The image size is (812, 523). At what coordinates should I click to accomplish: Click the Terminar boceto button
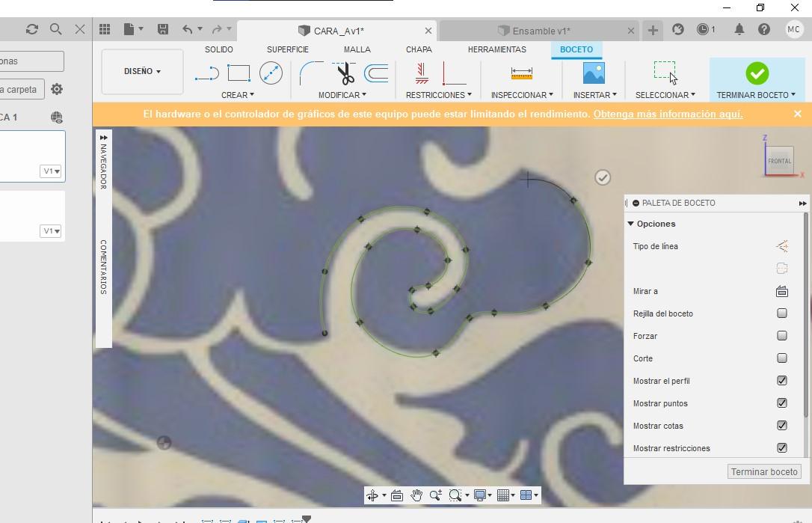click(764, 471)
